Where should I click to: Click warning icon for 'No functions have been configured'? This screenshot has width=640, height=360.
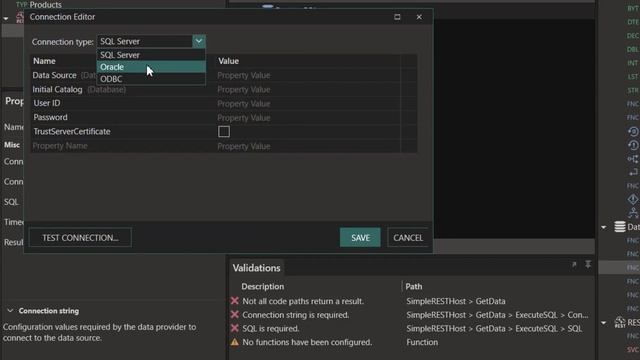[x=235, y=342]
